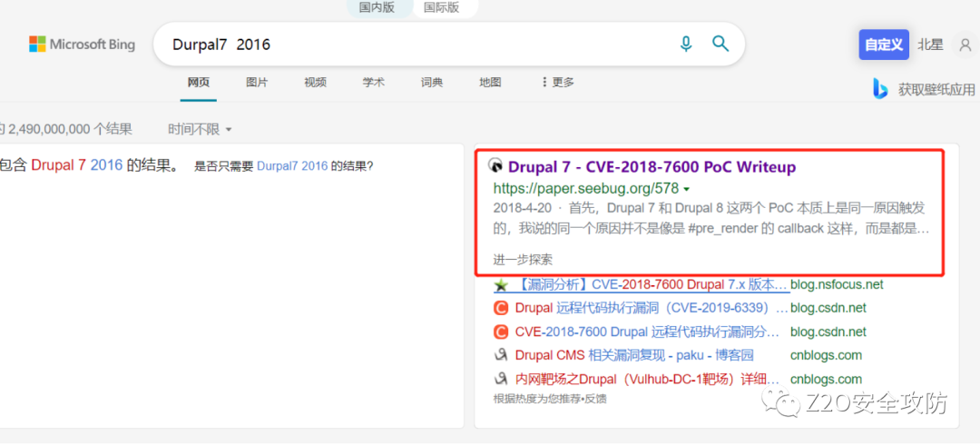Select the 学术 tab
Screen dimensions: 980x446
click(x=374, y=82)
